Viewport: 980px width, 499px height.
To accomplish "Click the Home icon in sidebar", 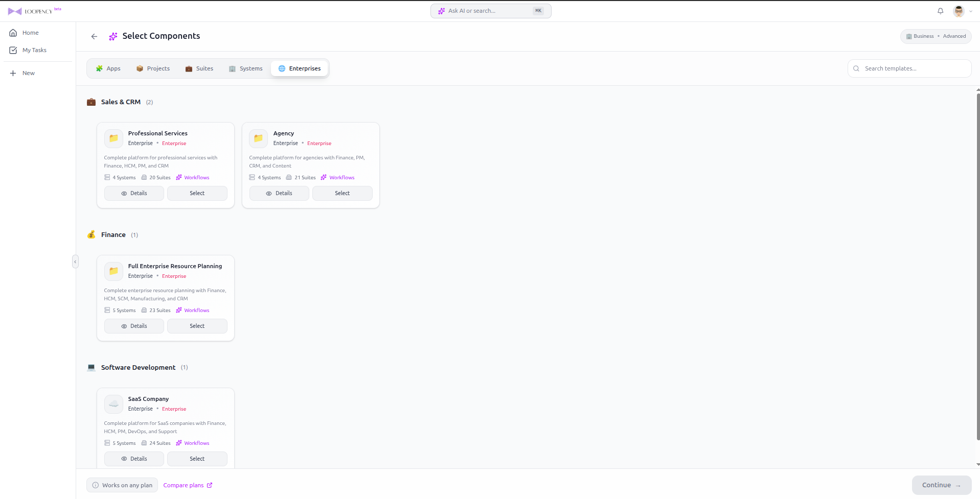I will [x=13, y=32].
